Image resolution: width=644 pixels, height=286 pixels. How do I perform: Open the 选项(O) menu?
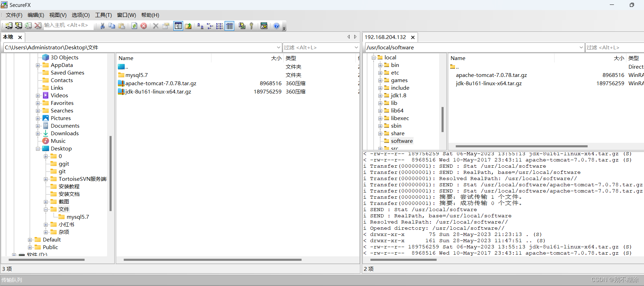click(x=80, y=15)
